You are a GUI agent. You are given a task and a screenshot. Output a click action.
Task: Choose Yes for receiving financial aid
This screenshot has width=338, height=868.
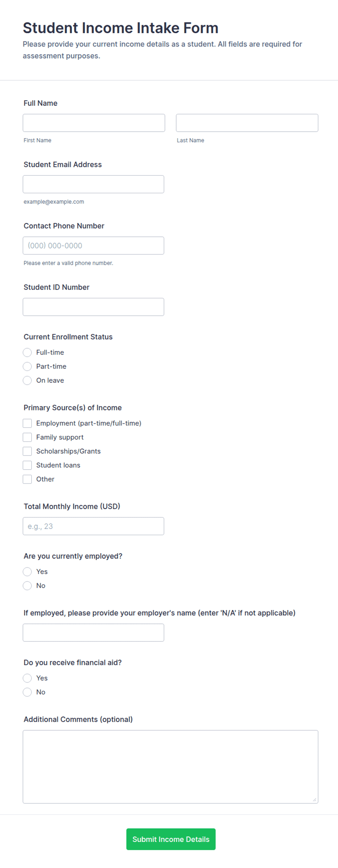click(27, 678)
